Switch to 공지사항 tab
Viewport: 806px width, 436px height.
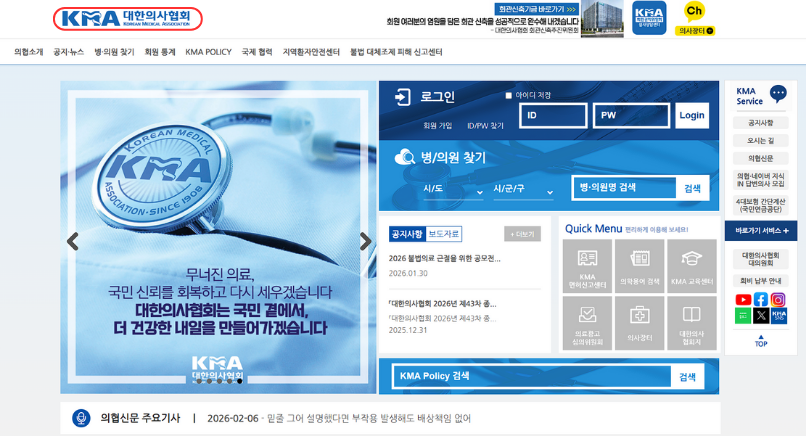(x=407, y=234)
